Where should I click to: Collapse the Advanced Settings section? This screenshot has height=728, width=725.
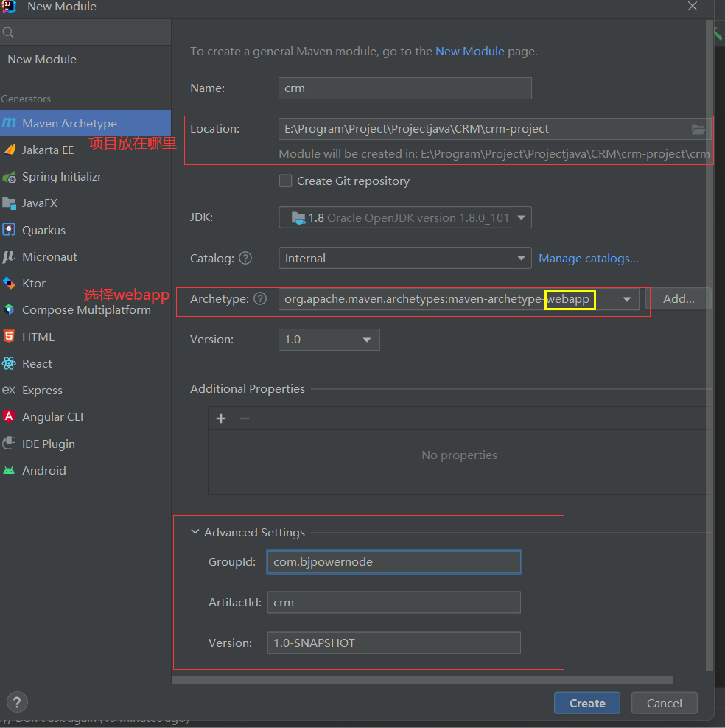click(195, 532)
